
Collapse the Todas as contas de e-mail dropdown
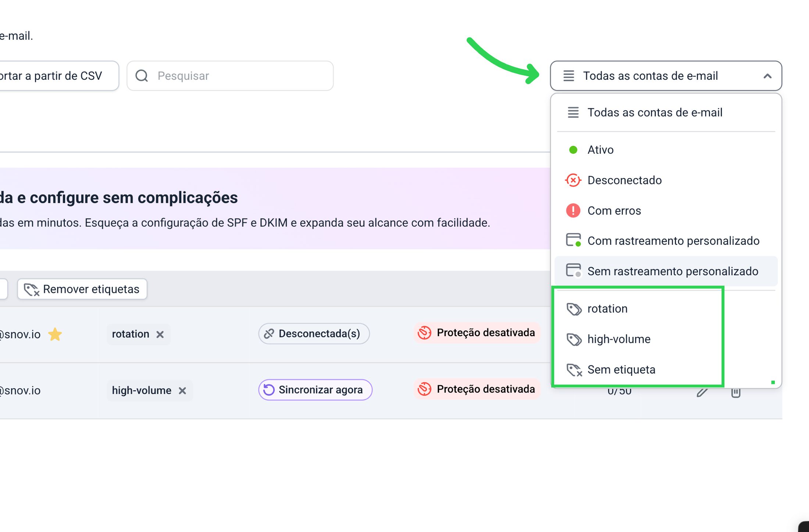click(x=650, y=76)
